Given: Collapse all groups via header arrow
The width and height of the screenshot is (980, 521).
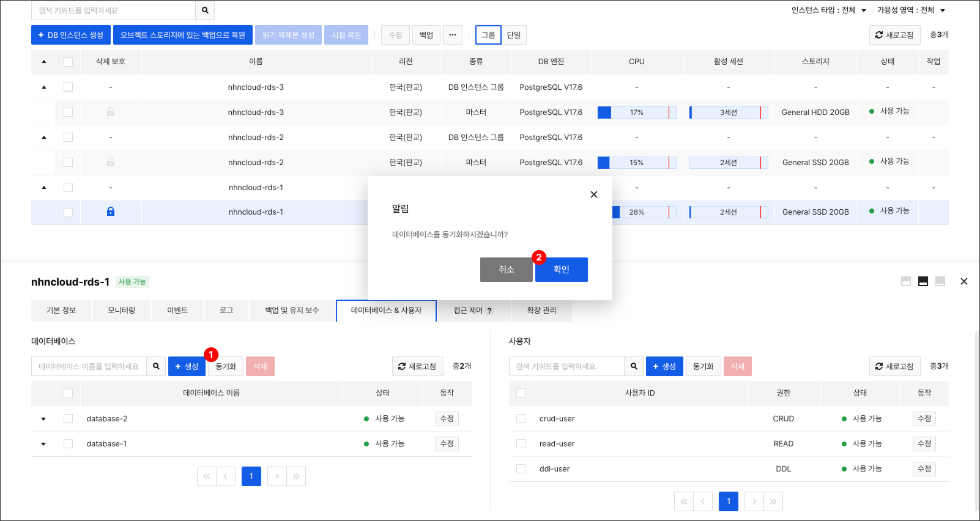Looking at the screenshot, I should (43, 62).
